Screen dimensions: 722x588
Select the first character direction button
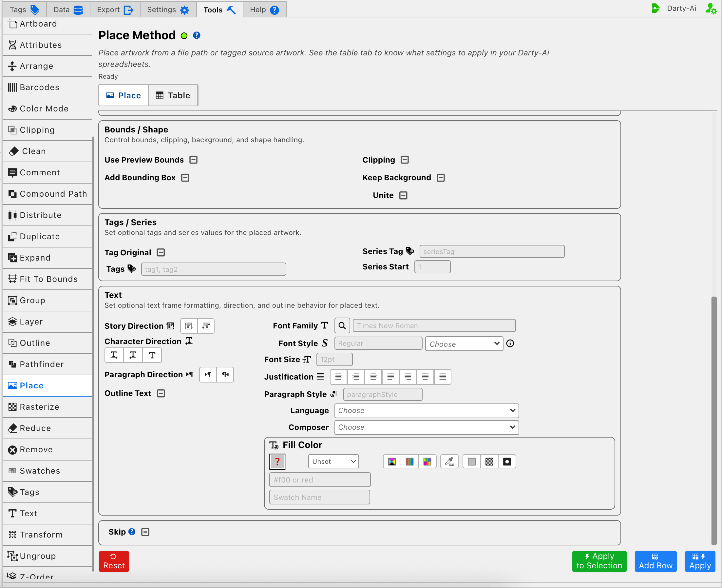[114, 355]
